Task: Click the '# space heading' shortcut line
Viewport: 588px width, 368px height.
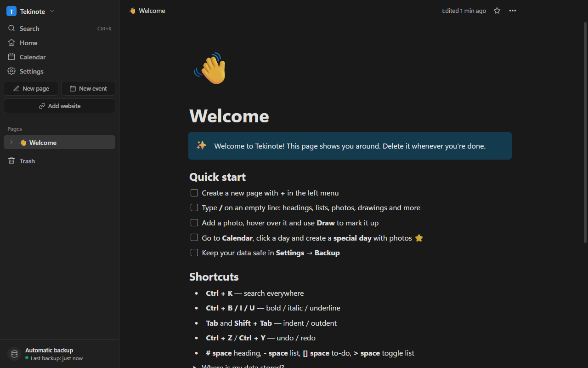Action: click(310, 353)
